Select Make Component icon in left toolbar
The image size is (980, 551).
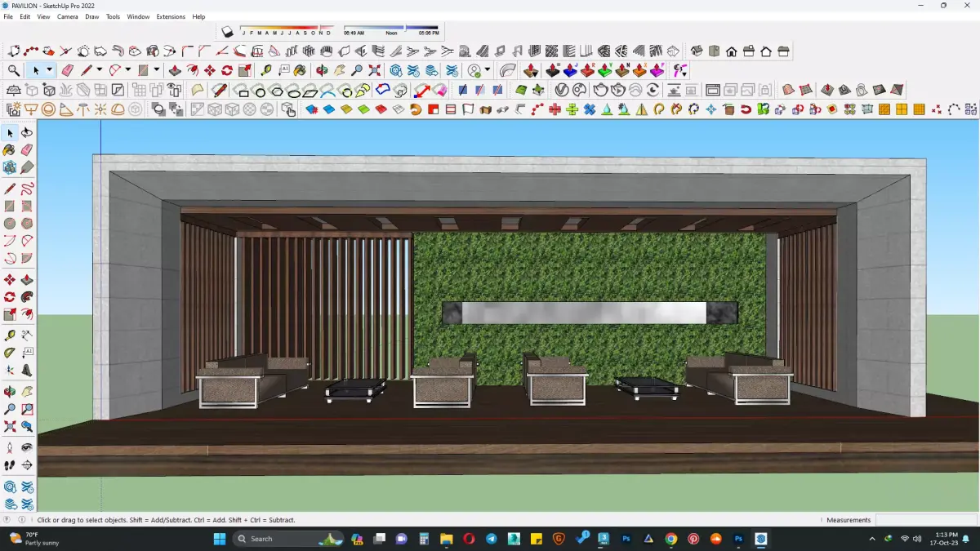point(10,167)
